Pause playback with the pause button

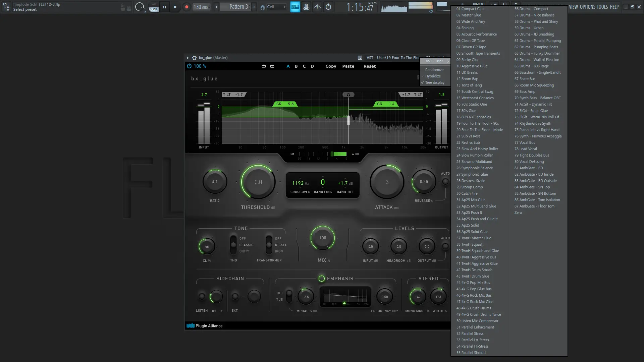pos(164,7)
